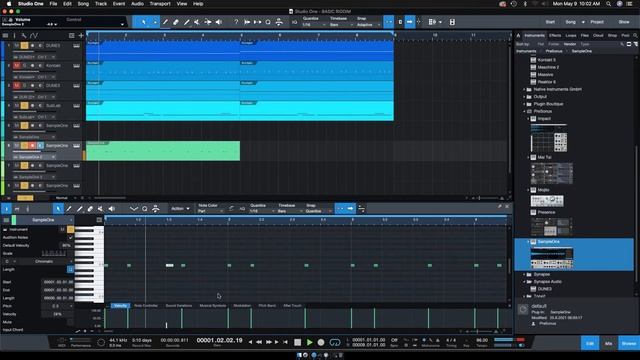Toggle the main toolbar autoscroll arrow button
The image size is (640, 360).
coord(409,22)
